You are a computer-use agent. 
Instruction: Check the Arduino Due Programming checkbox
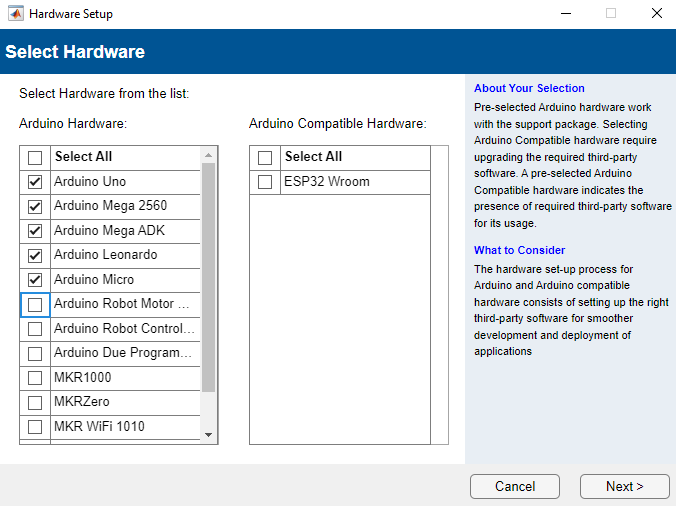pos(35,354)
